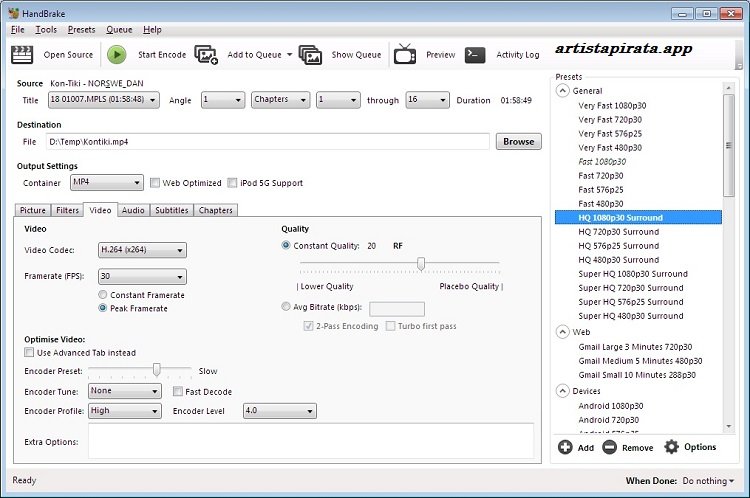Toggle the Turbo first pass checkbox
The image size is (750, 498).
coord(390,326)
